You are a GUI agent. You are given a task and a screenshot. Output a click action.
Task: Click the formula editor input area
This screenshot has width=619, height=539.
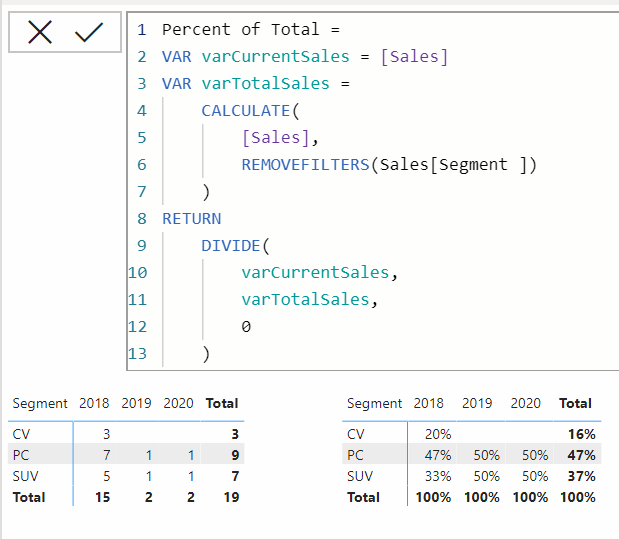tap(373, 191)
